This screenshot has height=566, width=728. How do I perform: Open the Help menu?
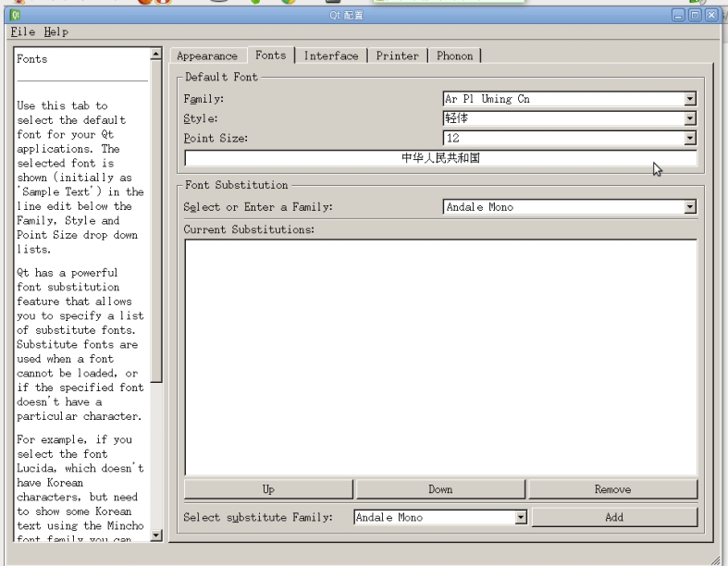coord(56,31)
